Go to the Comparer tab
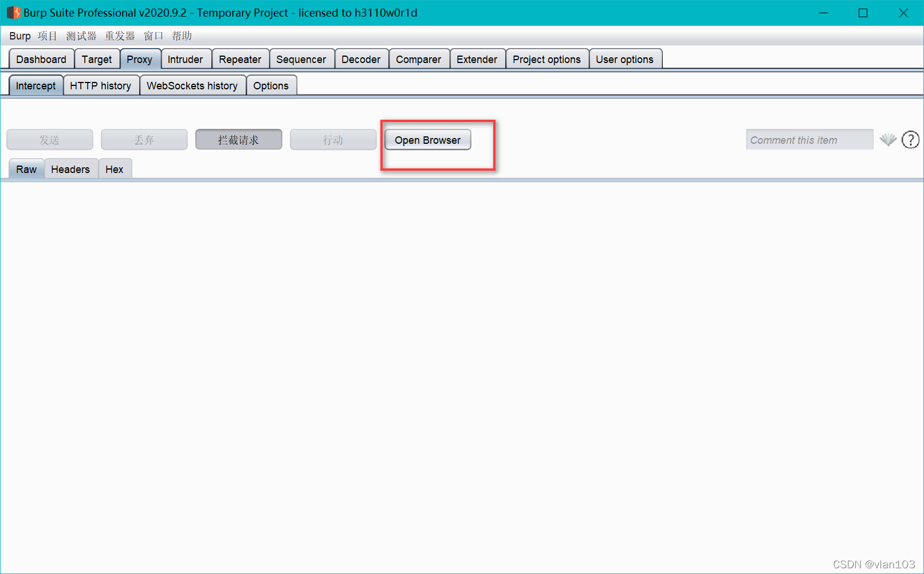924x574 pixels. coord(419,59)
